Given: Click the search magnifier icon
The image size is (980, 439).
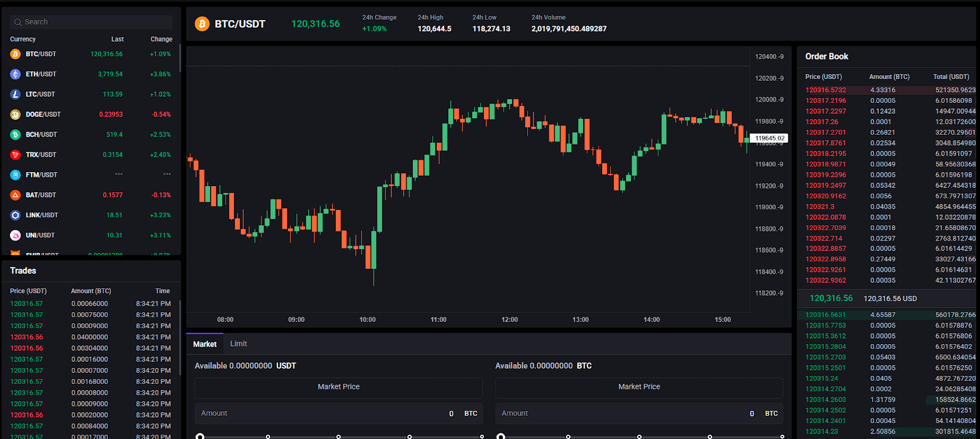Looking at the screenshot, I should [18, 22].
